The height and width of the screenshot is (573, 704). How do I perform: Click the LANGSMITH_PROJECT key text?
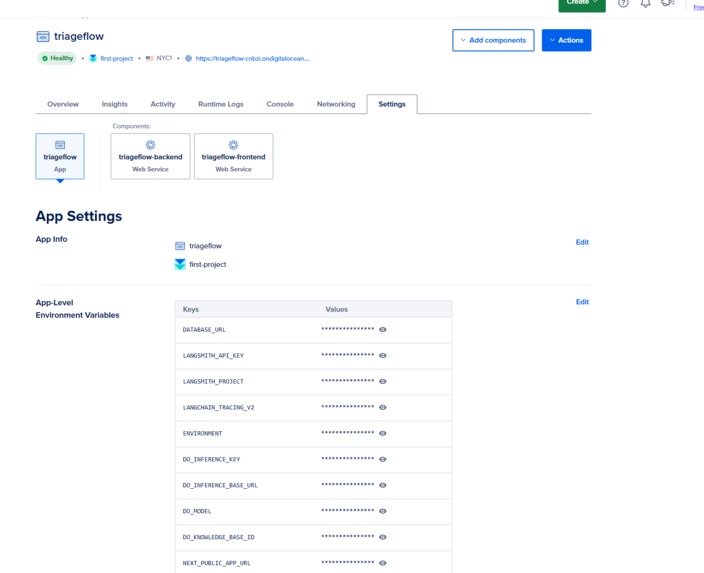click(213, 382)
